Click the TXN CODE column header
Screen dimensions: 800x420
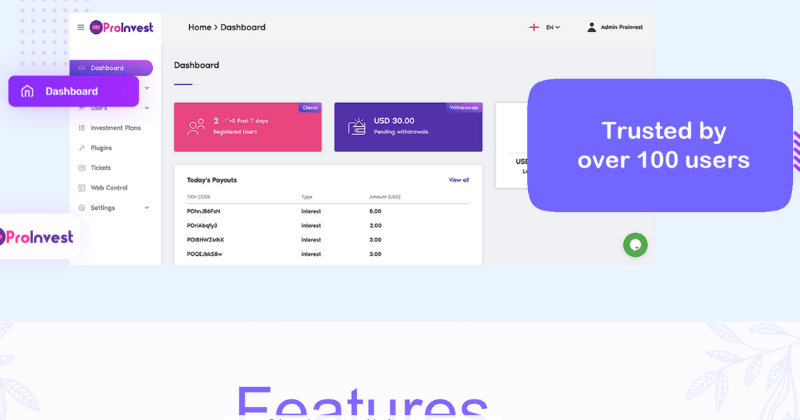198,197
